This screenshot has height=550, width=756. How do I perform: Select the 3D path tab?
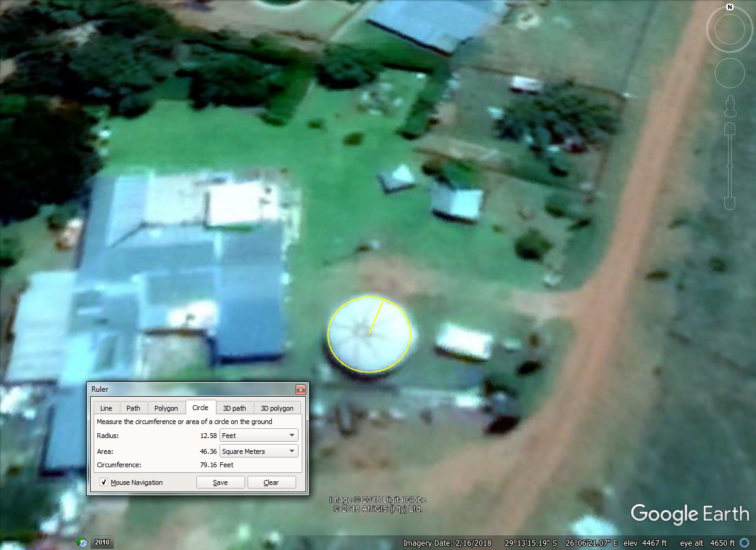click(x=234, y=408)
